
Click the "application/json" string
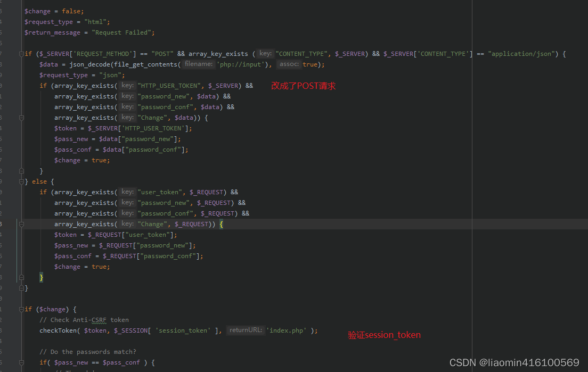click(521, 54)
